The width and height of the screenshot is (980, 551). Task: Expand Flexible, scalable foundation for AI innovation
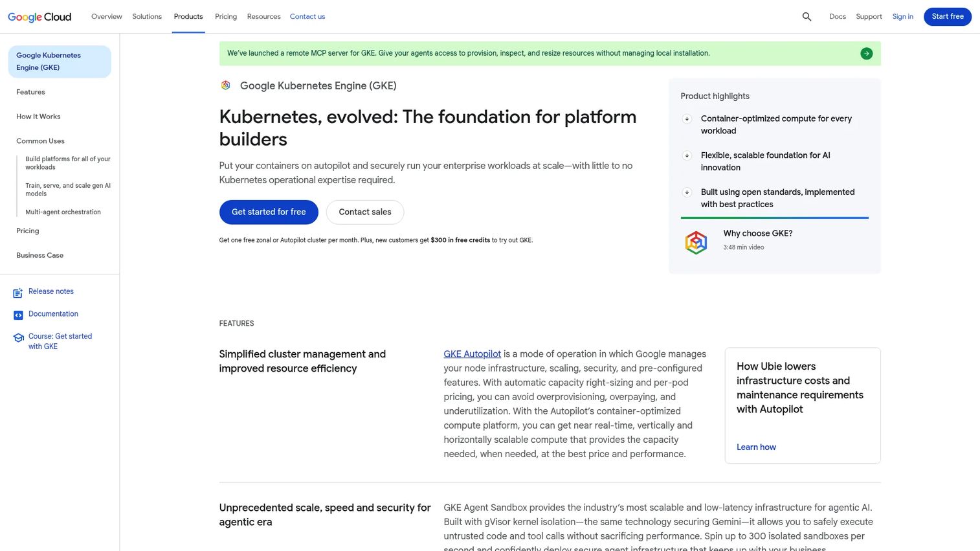(687, 156)
